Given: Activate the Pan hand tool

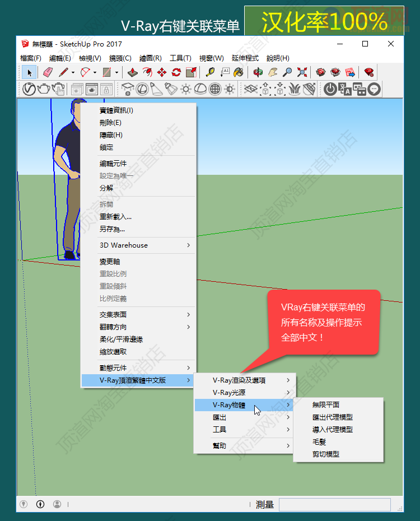Looking at the screenshot, I should (273, 72).
